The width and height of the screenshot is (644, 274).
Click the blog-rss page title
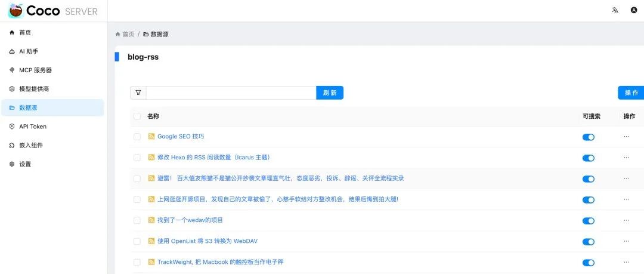pos(143,57)
